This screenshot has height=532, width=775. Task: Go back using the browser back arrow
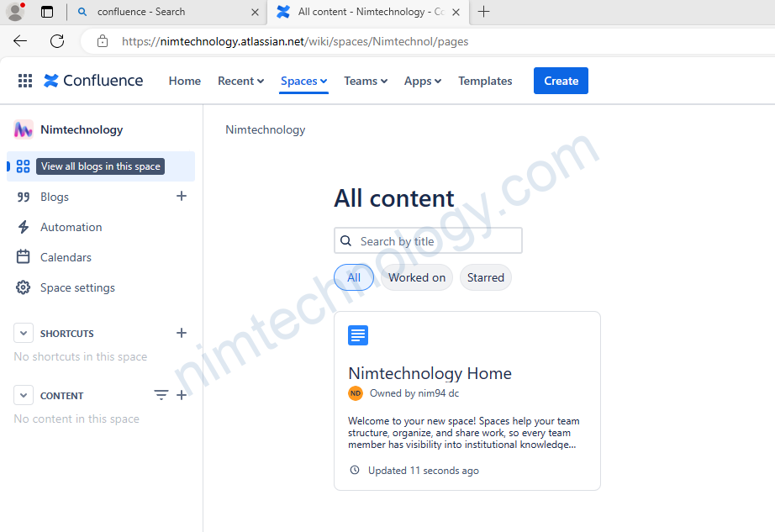[x=21, y=41]
